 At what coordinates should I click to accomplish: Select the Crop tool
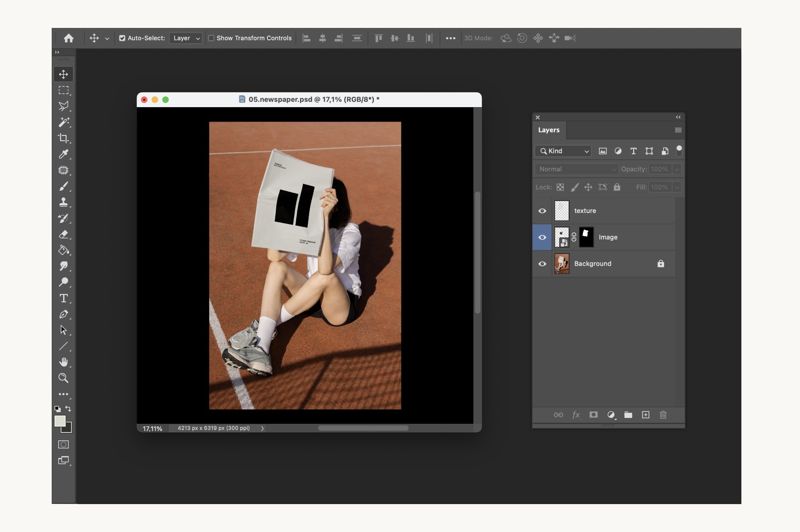[x=63, y=139]
